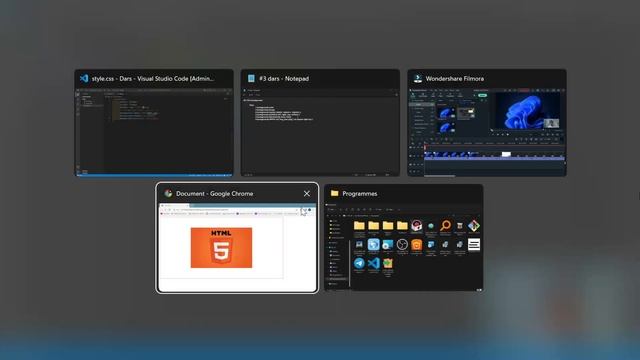Click the 'Document - Google Chrome' title text

pyautogui.click(x=215, y=193)
